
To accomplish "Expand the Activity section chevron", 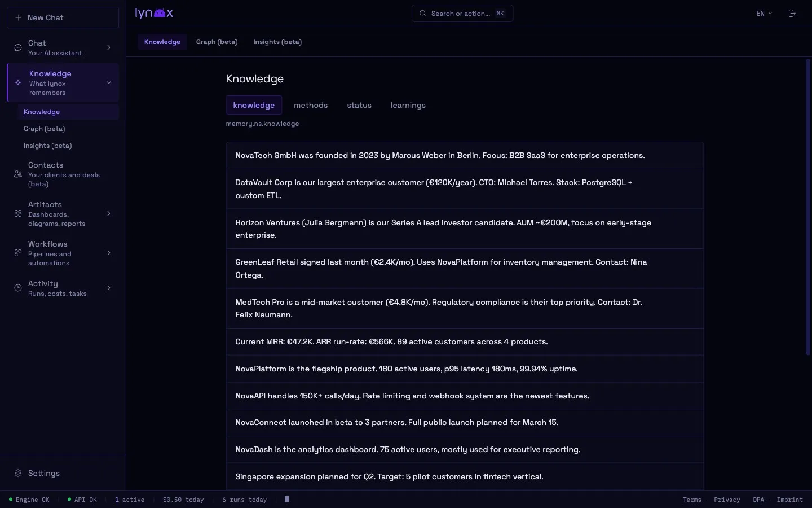I will coord(109,288).
